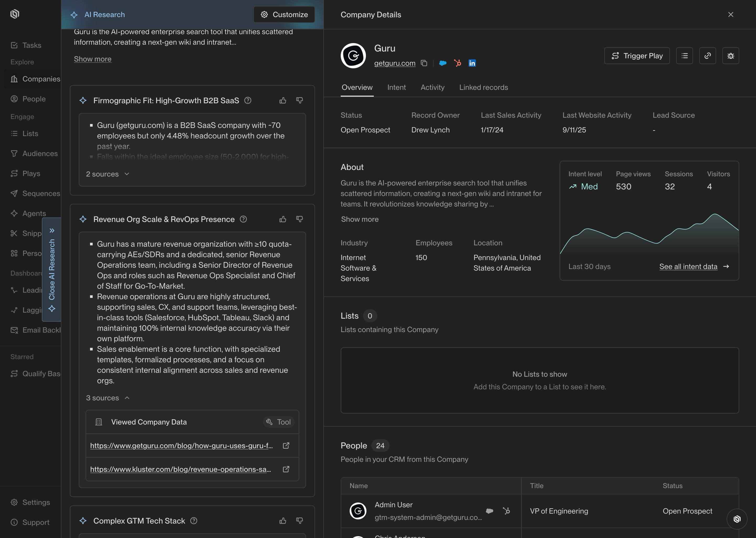Click the intent trend chart
This screenshot has width=756, height=538.
649,234
